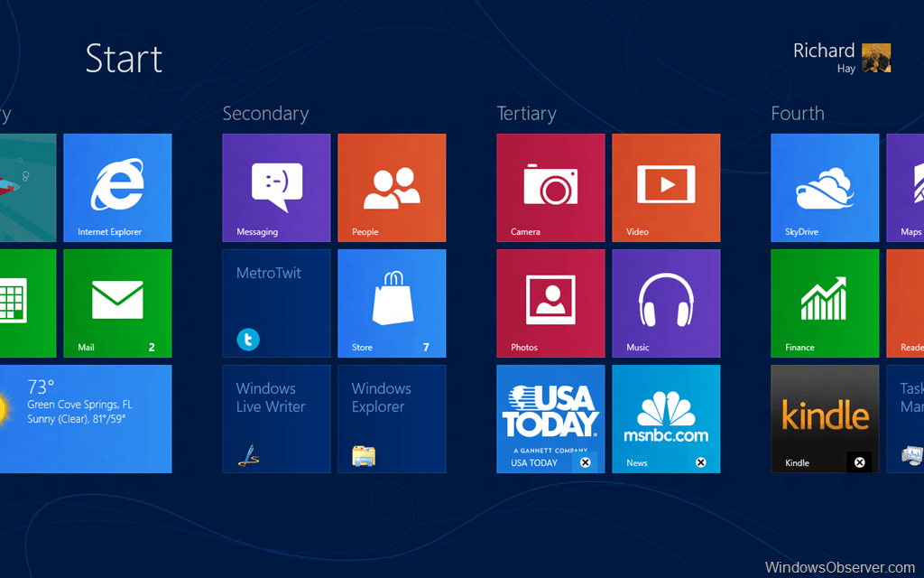Screen dimensions: 924x578
Task: Open the Mail tile
Action: pos(117,303)
